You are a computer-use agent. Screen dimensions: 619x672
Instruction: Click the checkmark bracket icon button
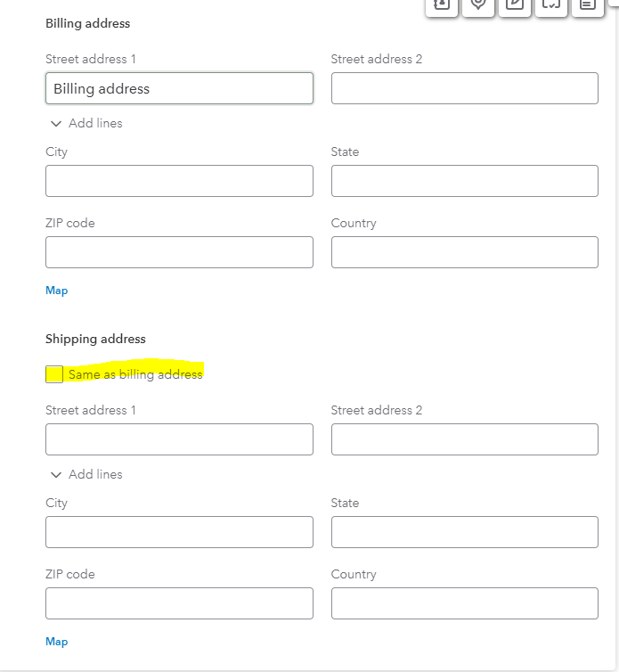tap(551, 5)
